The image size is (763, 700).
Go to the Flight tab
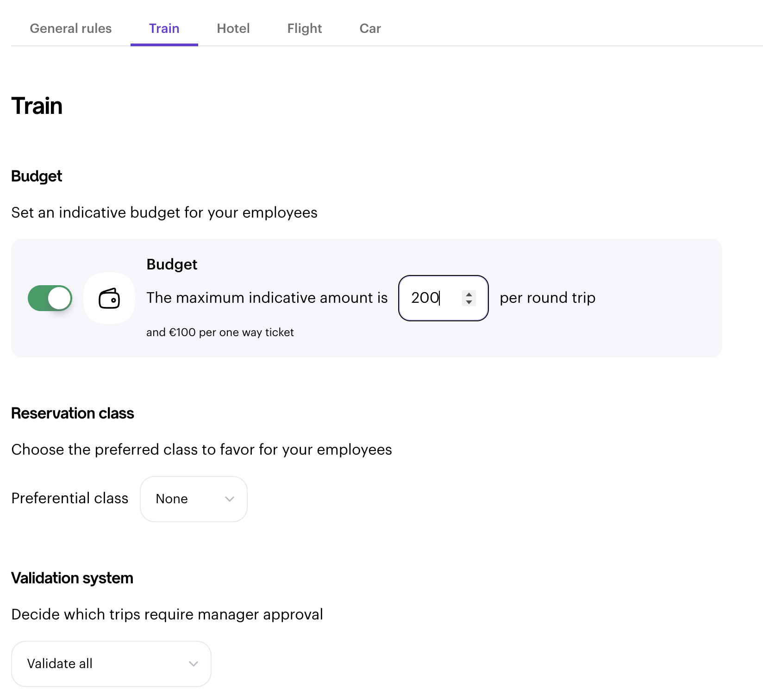coord(305,28)
